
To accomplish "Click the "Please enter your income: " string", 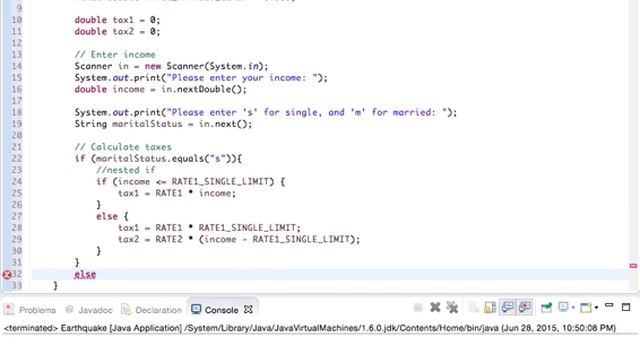I will 242,78.
